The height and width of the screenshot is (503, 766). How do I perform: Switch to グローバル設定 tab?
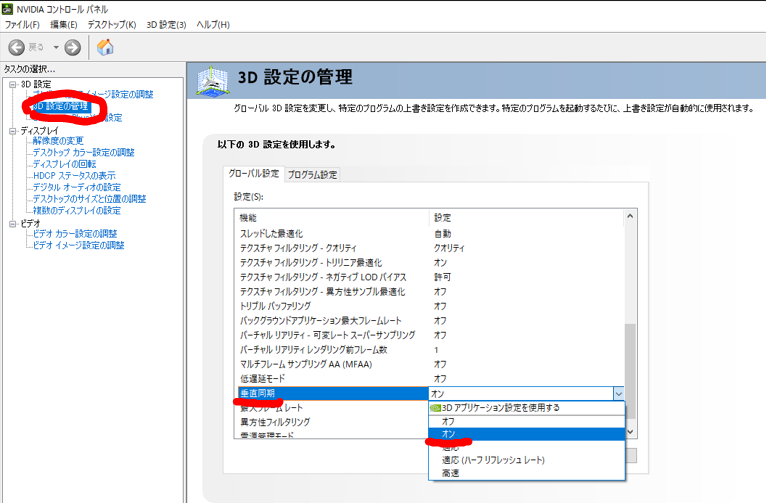[254, 173]
